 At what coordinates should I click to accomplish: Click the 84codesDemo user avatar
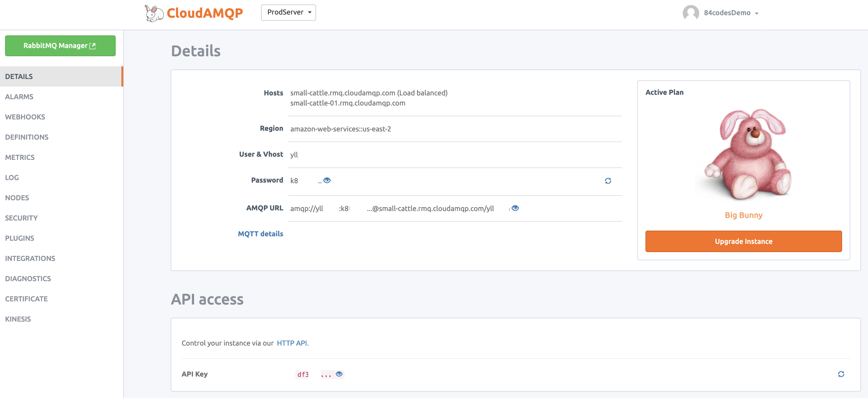[x=690, y=13]
